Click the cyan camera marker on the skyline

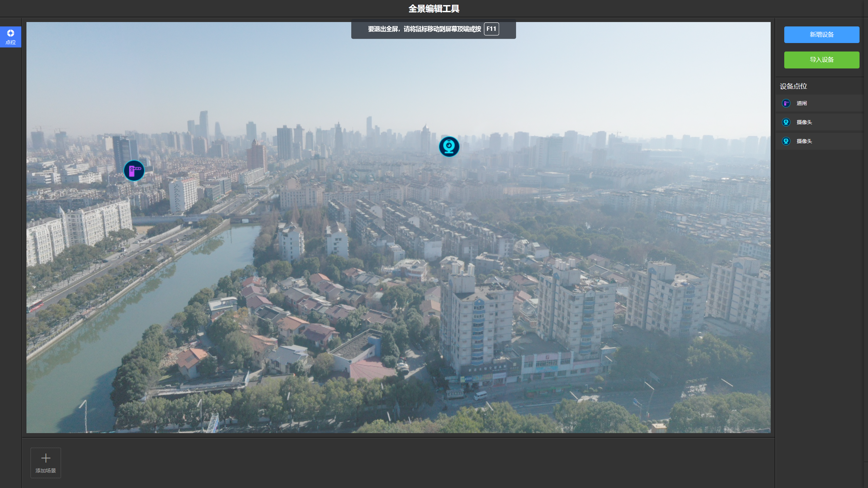point(449,146)
